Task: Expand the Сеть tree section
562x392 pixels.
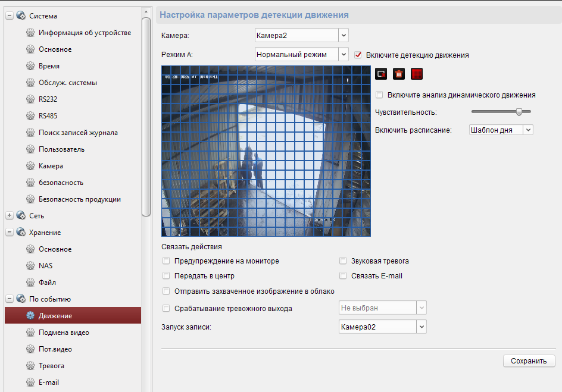Action: (10, 216)
